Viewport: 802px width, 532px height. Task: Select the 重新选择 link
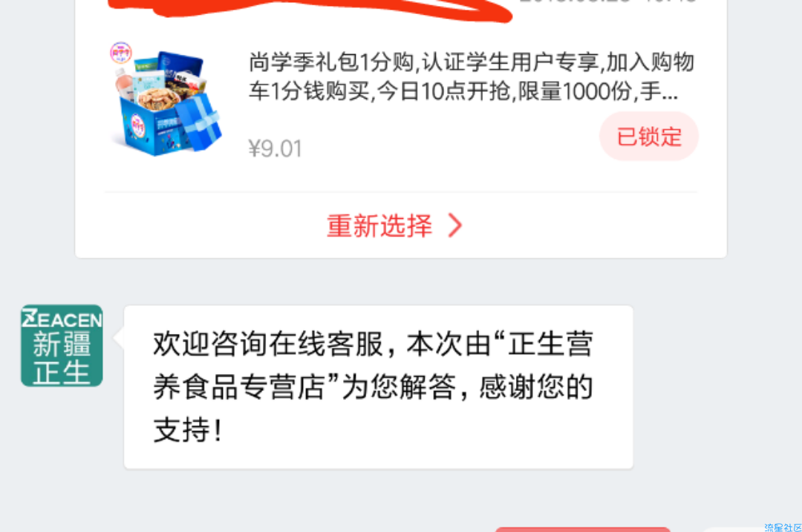[379, 226]
